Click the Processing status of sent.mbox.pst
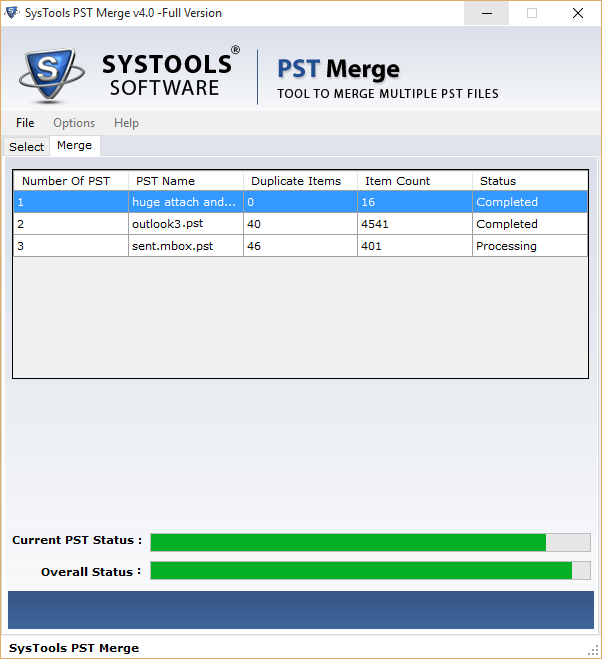The height and width of the screenshot is (659, 602). pyautogui.click(x=530, y=245)
